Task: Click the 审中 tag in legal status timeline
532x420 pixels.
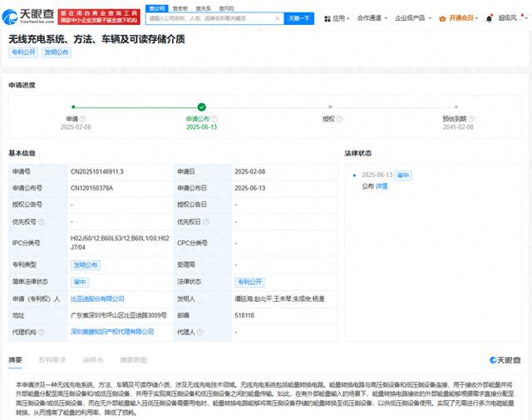Action: point(403,175)
